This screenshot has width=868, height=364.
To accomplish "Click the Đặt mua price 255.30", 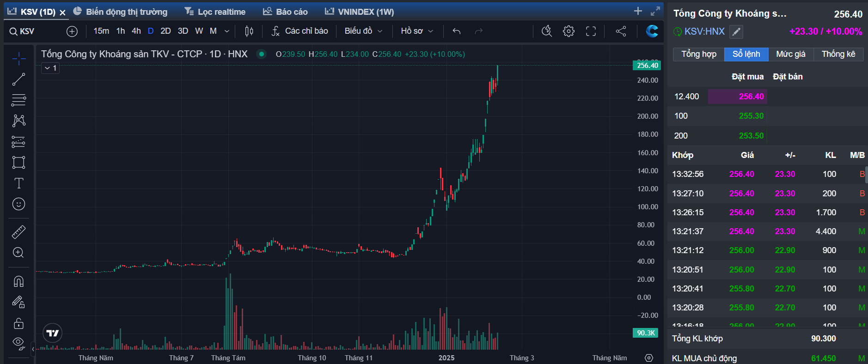I will tap(751, 116).
